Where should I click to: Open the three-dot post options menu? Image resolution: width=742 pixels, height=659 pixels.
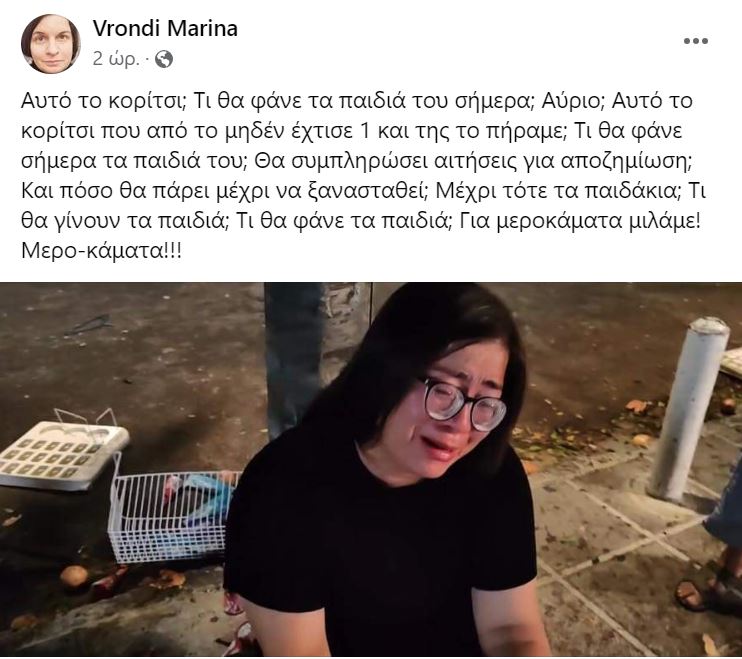[x=696, y=41]
